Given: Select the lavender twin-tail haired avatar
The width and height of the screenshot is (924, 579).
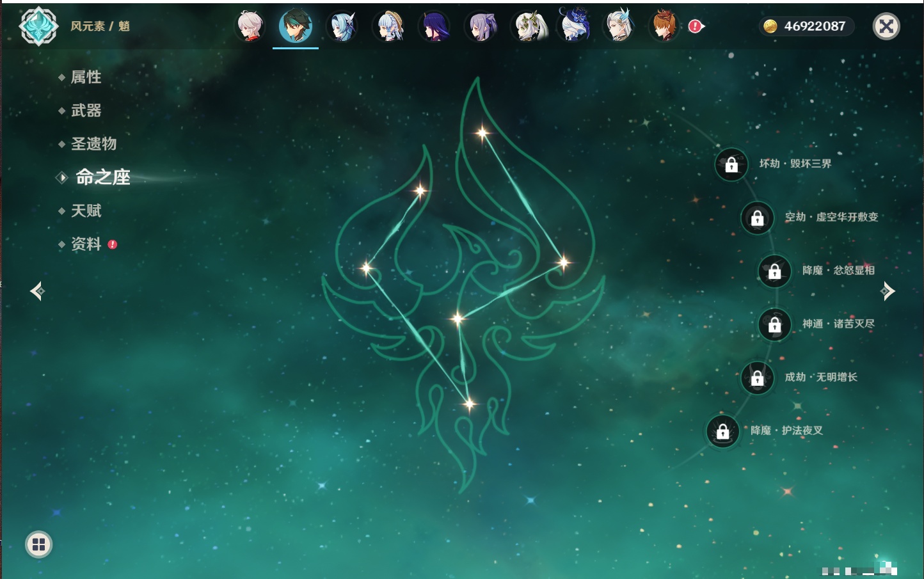Looking at the screenshot, I should coord(481,26).
